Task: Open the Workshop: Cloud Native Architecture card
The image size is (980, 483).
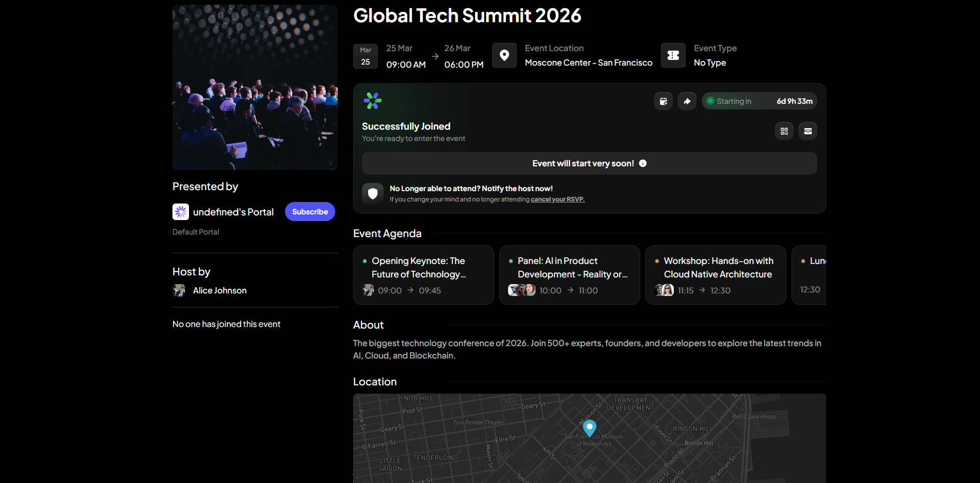Action: 715,275
